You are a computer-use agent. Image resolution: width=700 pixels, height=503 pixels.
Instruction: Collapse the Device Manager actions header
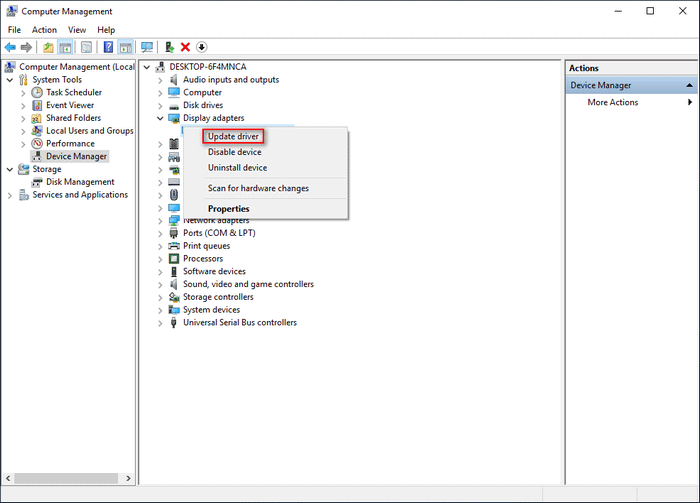(690, 85)
